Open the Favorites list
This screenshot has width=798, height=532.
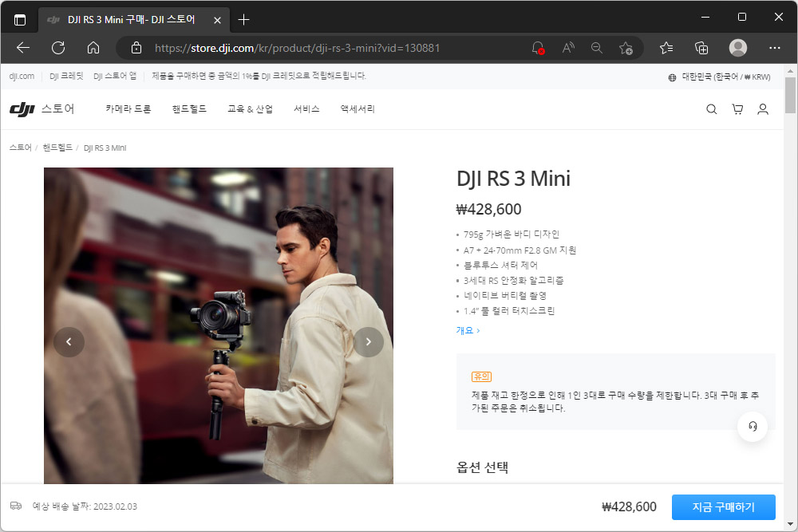tap(666, 48)
